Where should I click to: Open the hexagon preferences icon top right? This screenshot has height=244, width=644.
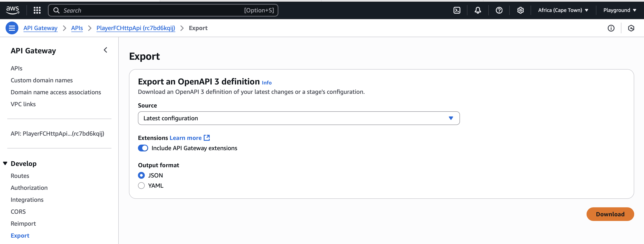[631, 28]
